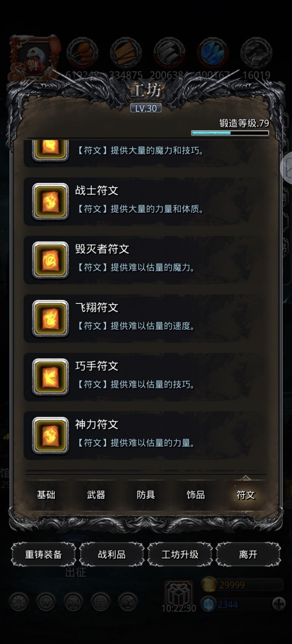
Task: Switch to the 基础 tab
Action: pyautogui.click(x=46, y=495)
